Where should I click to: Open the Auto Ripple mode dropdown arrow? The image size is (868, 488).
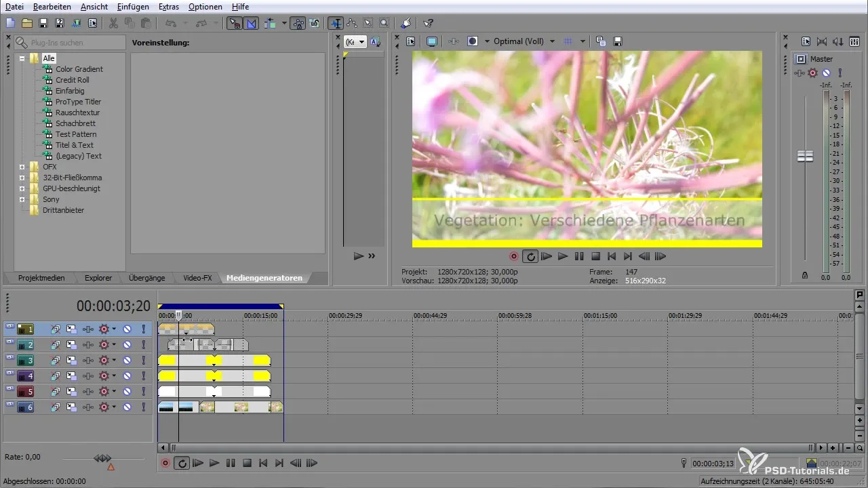(284, 23)
